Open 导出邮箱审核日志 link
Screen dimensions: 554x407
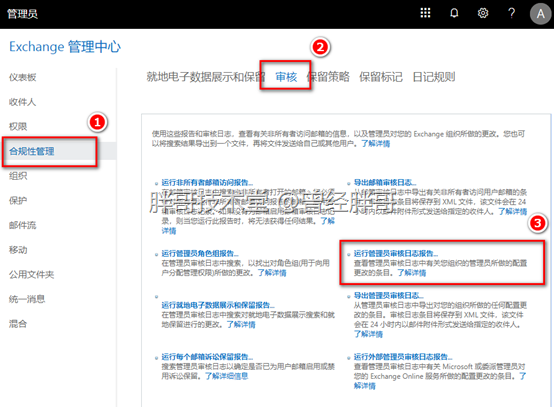click(x=385, y=182)
